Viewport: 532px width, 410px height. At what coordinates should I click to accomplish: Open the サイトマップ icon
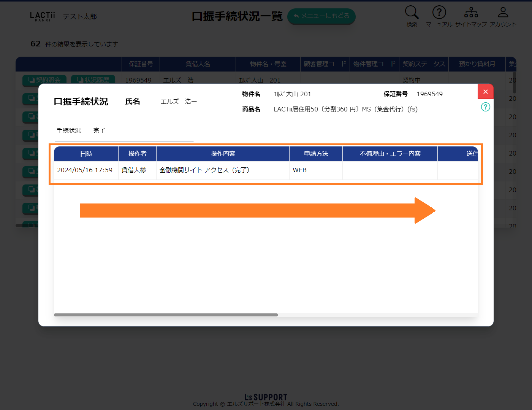(471, 13)
